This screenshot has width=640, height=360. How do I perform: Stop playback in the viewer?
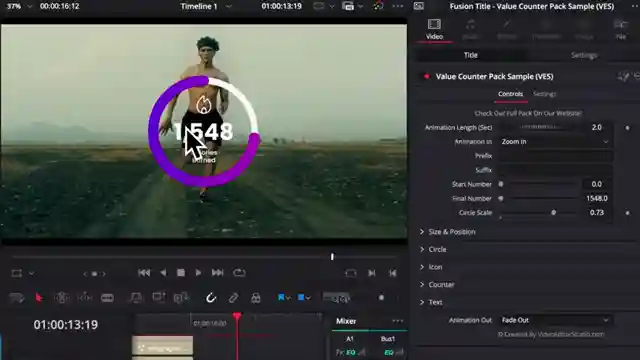tap(181, 273)
